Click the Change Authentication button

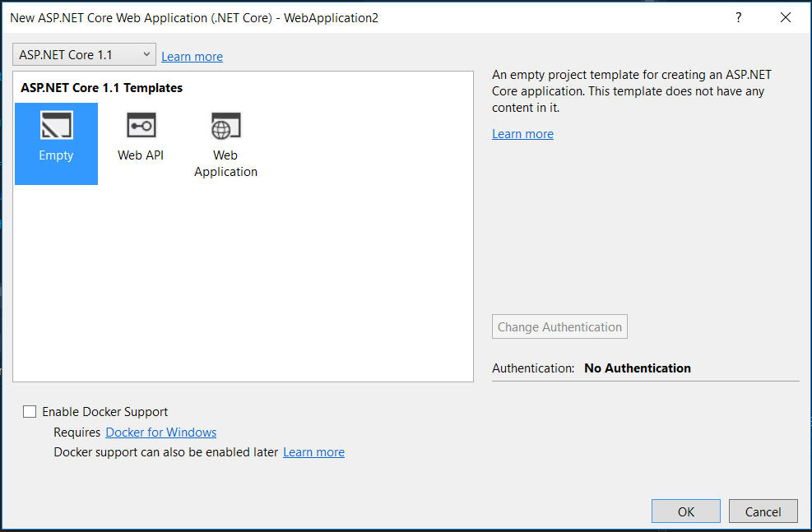559,326
